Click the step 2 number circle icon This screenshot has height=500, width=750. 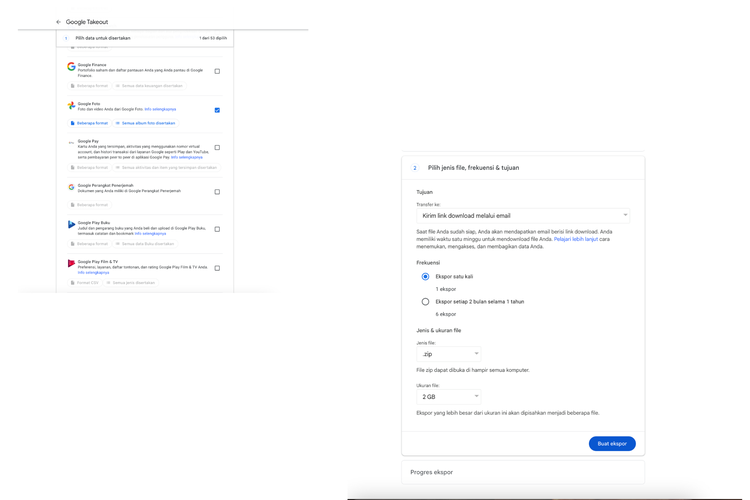point(415,168)
